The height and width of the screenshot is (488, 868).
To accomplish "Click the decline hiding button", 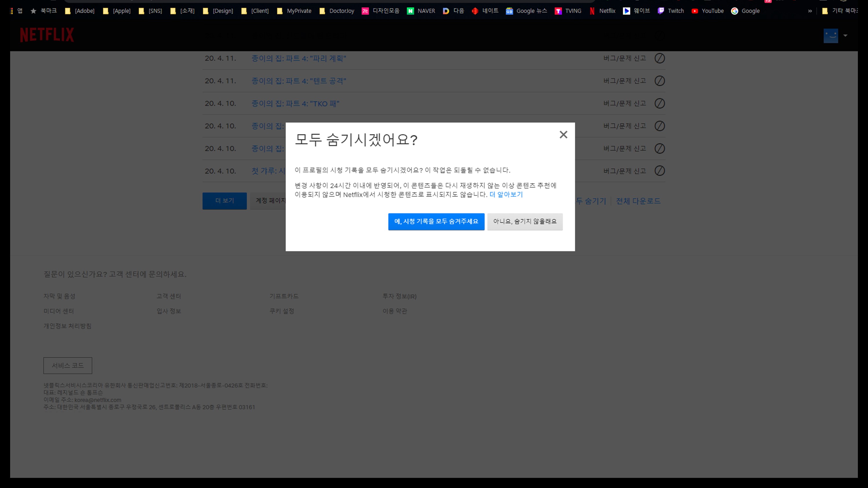I will pos(525,222).
